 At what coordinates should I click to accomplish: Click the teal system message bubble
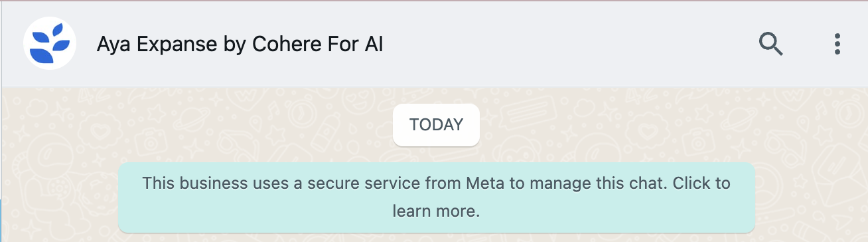(436, 197)
